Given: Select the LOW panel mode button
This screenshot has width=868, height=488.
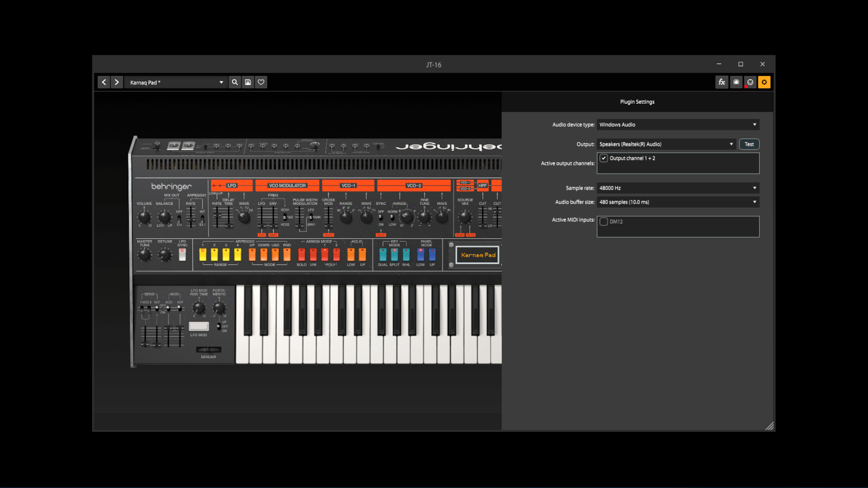Looking at the screenshot, I should click(x=420, y=254).
